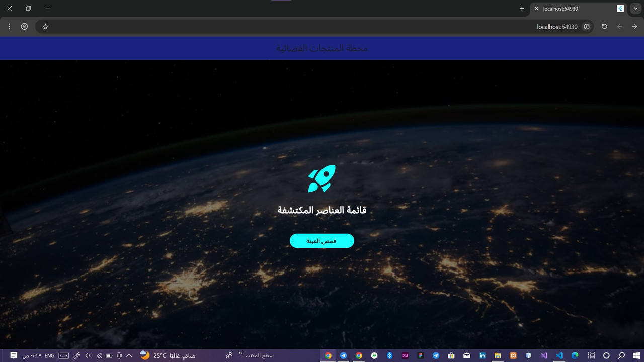Launch Adobe XD from the taskbar
This screenshot has height=362, width=644.
[405, 355]
